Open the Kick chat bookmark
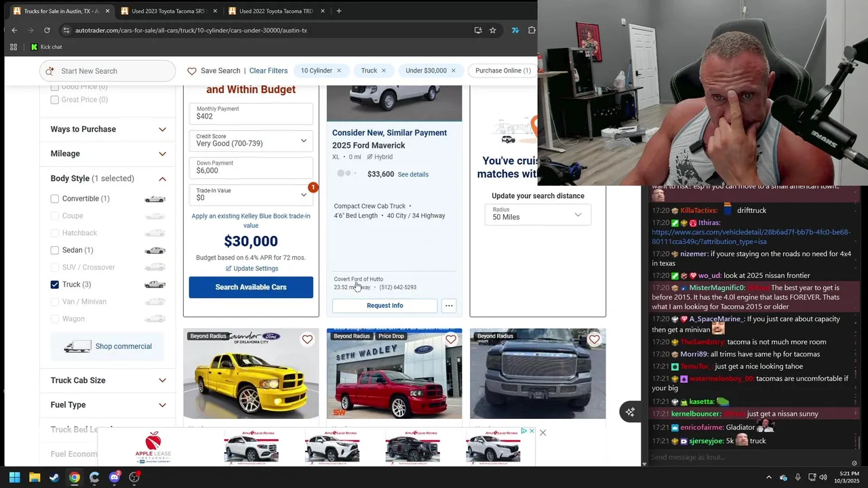Image resolution: width=868 pixels, height=488 pixels. [46, 47]
